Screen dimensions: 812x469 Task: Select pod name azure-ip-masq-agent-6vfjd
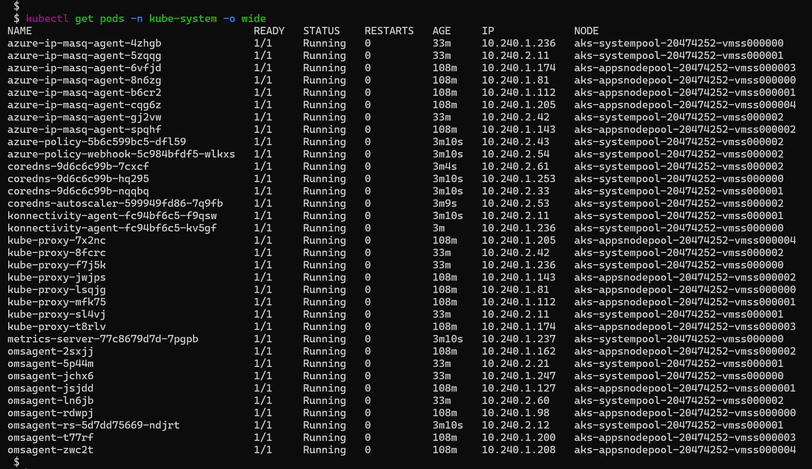(x=84, y=68)
